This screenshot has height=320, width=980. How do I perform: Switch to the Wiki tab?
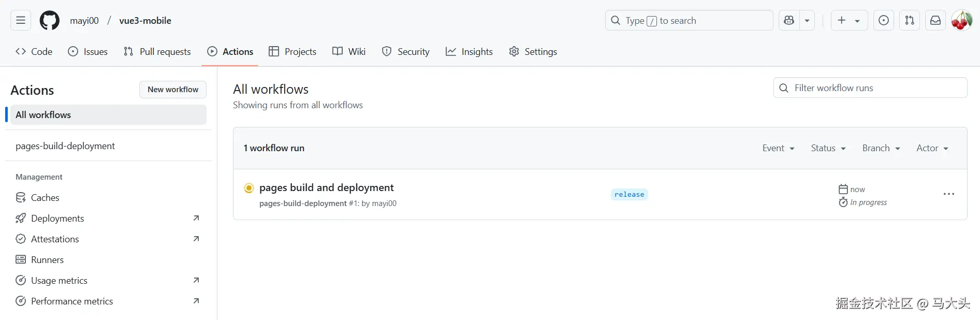click(x=349, y=51)
